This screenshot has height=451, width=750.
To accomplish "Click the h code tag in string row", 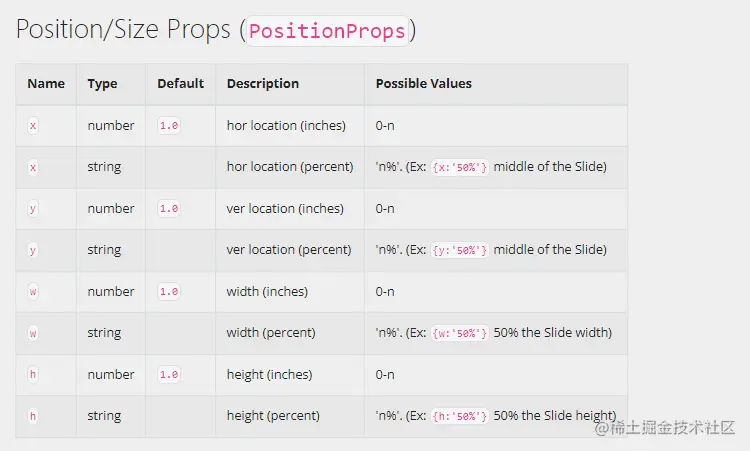I will tap(33, 416).
